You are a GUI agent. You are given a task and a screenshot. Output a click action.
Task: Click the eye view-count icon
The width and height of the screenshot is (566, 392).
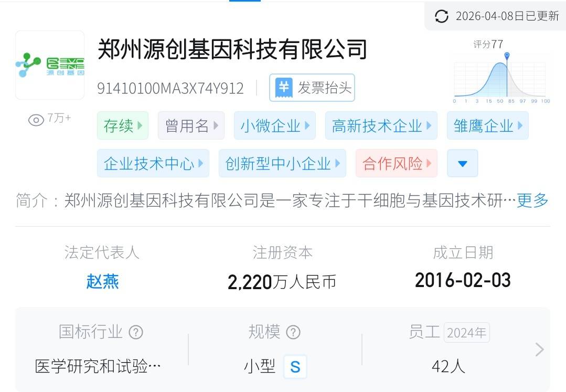pos(36,120)
